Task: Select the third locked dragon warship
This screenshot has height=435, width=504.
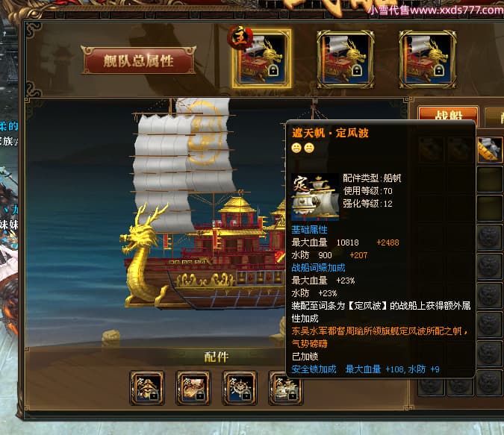Action: (427, 59)
